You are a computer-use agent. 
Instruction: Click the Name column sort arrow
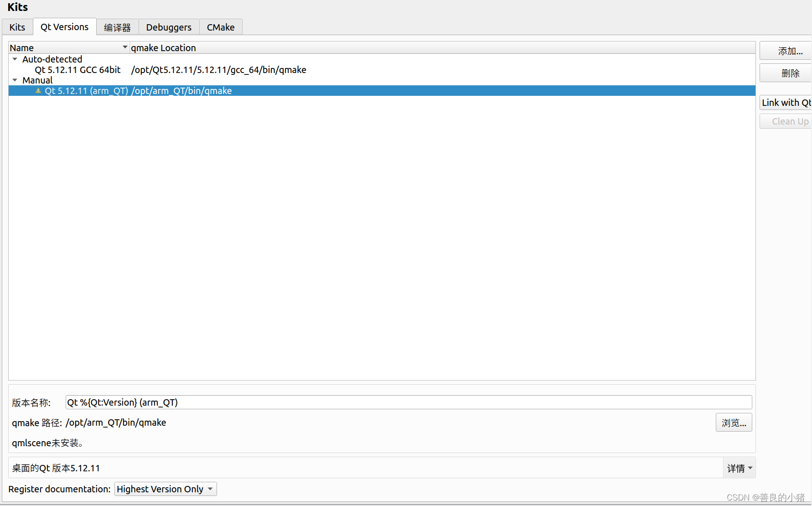pyautogui.click(x=125, y=47)
